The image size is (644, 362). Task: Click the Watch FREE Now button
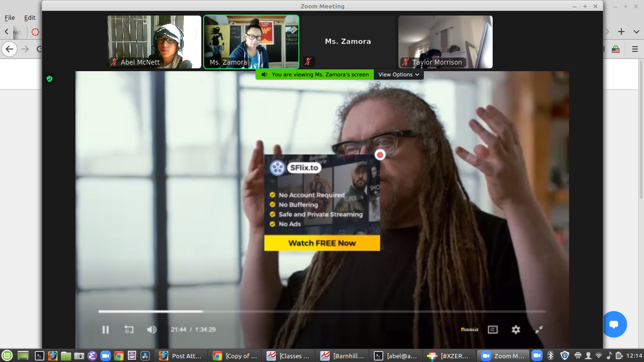tap(322, 243)
